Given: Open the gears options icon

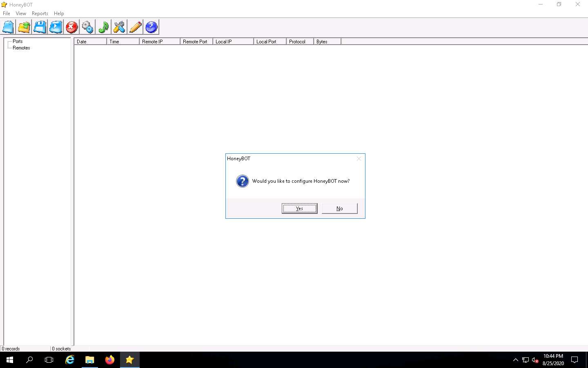Looking at the screenshot, I should click(x=88, y=27).
